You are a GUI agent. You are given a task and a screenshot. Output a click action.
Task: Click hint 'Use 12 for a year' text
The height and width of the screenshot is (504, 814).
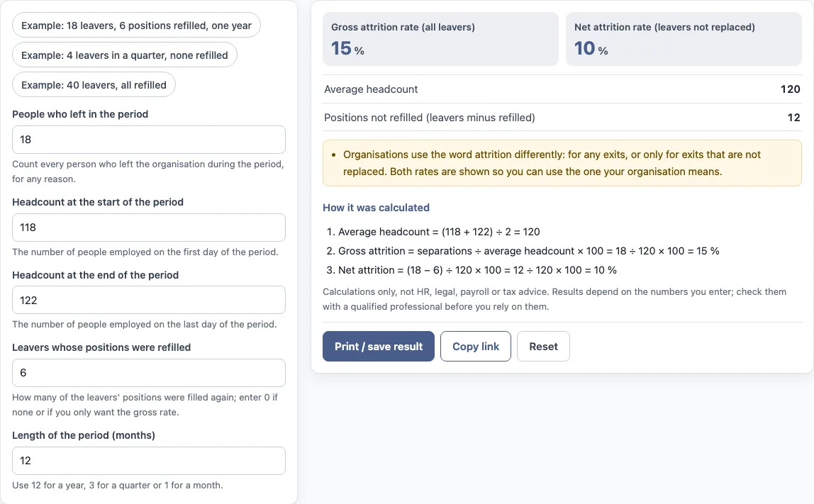click(117, 486)
